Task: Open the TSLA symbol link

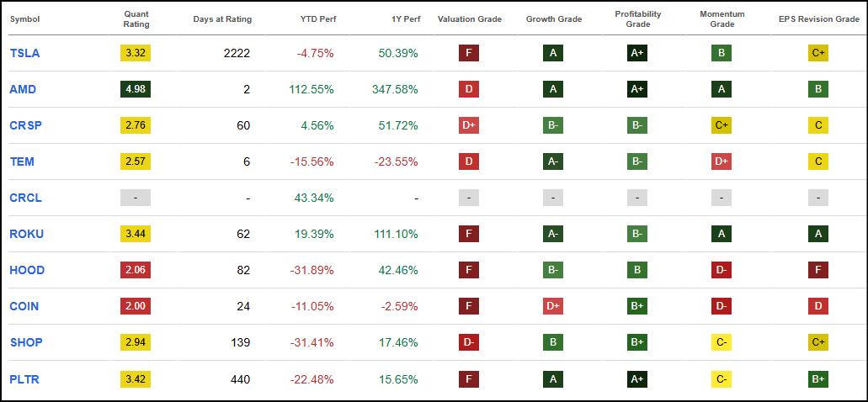Action: [24, 53]
